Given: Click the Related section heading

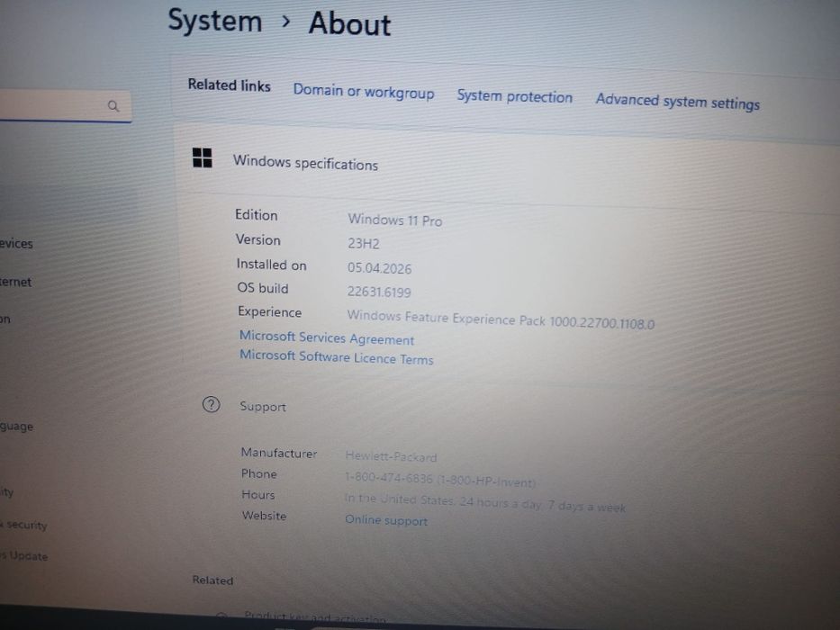Looking at the screenshot, I should click(x=212, y=580).
